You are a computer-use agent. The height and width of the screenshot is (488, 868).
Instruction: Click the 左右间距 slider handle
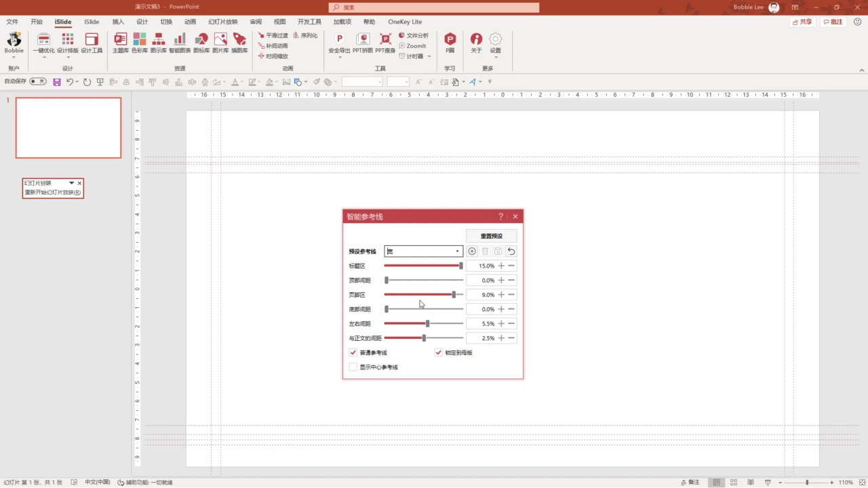[427, 323]
